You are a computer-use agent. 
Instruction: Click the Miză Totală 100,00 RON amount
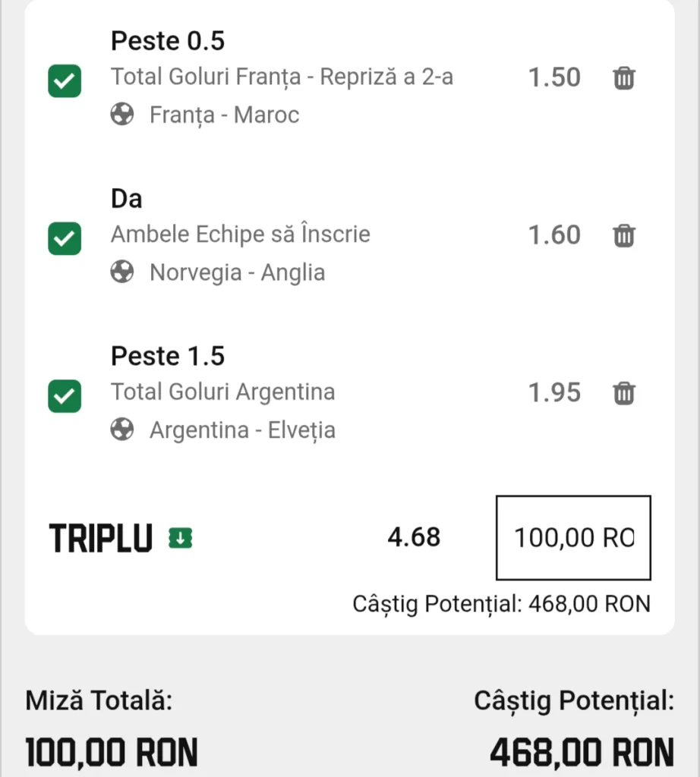tap(112, 753)
